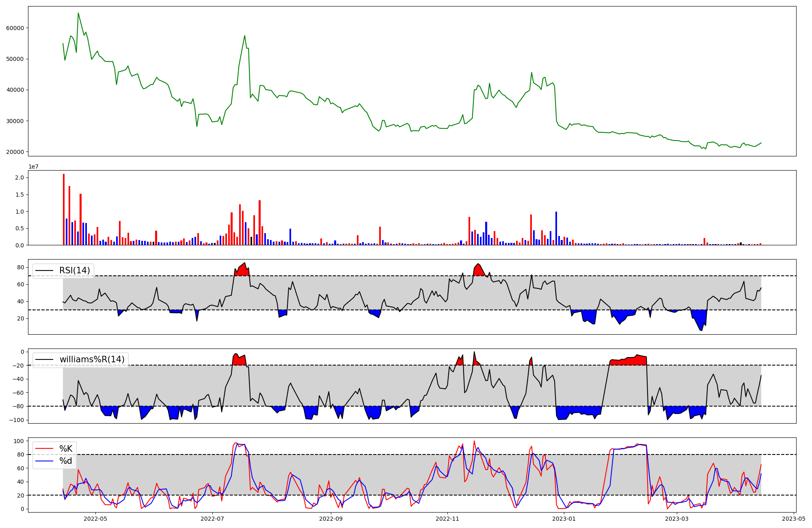The image size is (812, 528).
Task: Click the 1e7 volume scale notation
Action: [x=33, y=167]
